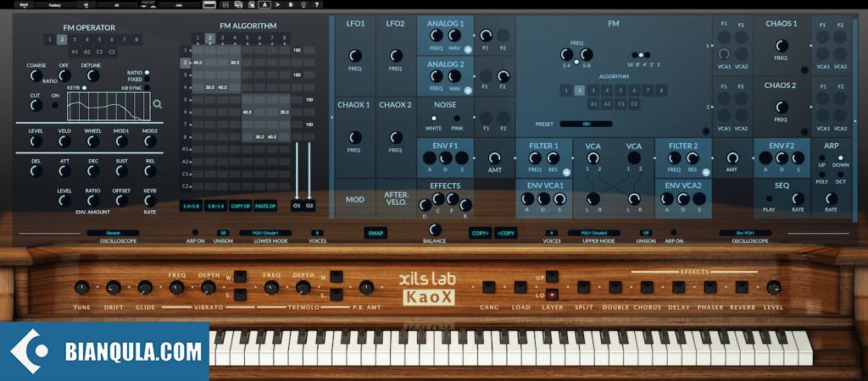Select the FIXED frequency mode option

pos(147,80)
